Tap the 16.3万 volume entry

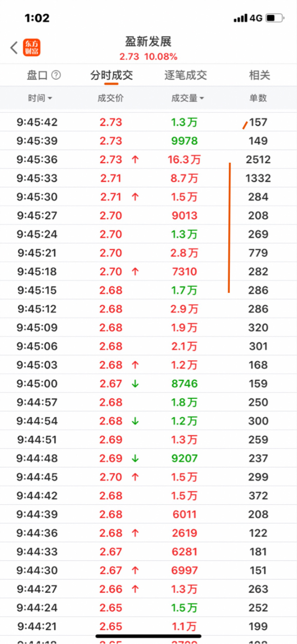click(184, 159)
